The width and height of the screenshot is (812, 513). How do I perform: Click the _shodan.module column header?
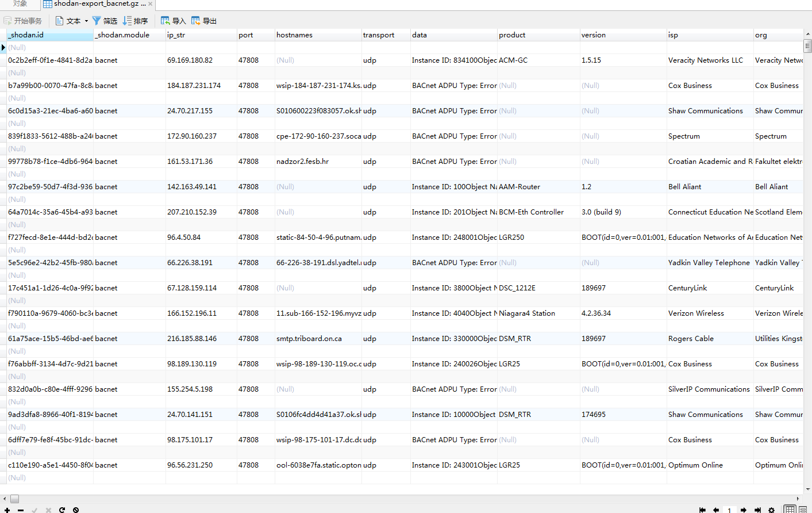tap(129, 35)
